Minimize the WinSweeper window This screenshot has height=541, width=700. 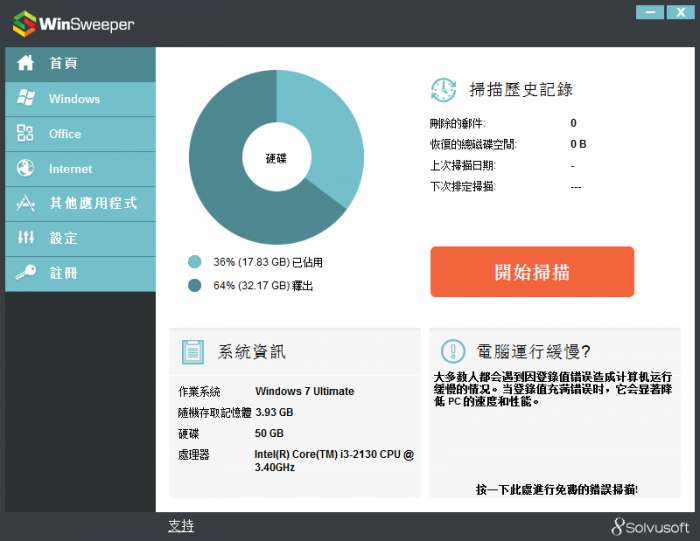[x=650, y=12]
